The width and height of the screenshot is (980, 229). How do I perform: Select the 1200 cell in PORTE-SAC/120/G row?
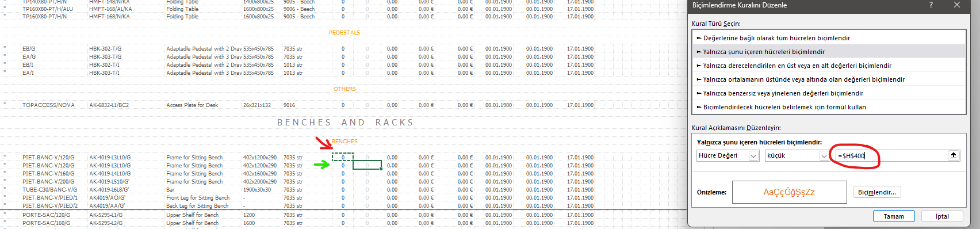coord(249,215)
